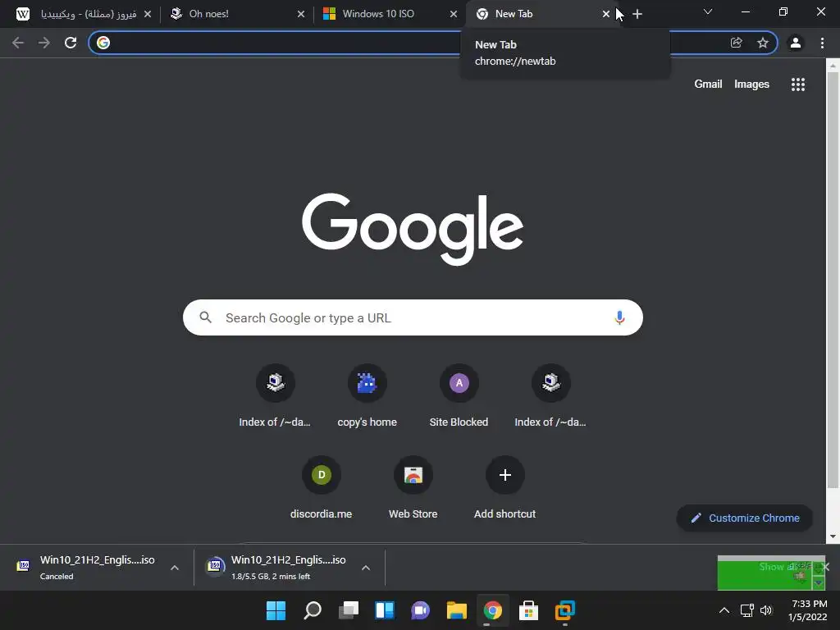This screenshot has height=630, width=840.
Task: Open the copy's home shortcut
Action: click(x=367, y=396)
